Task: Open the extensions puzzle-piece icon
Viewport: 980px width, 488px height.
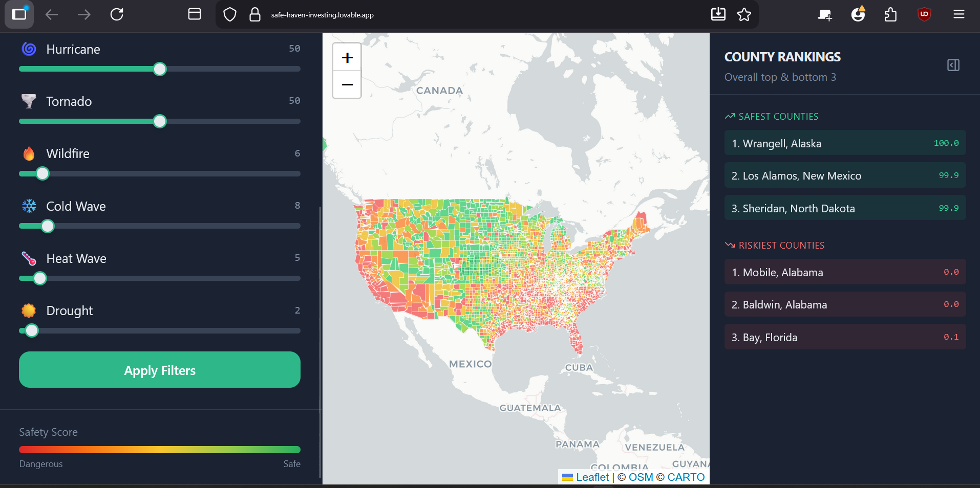Action: [x=891, y=14]
